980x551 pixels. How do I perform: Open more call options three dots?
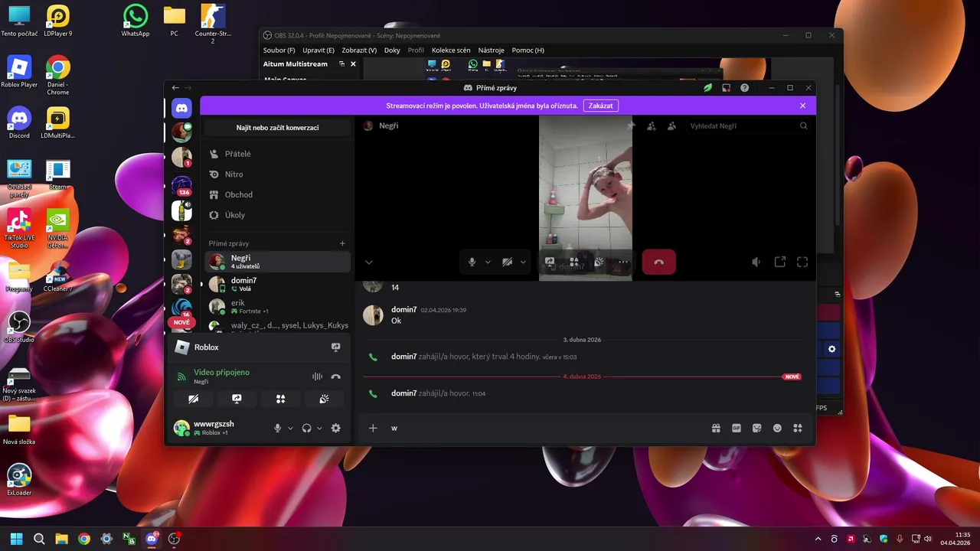click(x=623, y=262)
